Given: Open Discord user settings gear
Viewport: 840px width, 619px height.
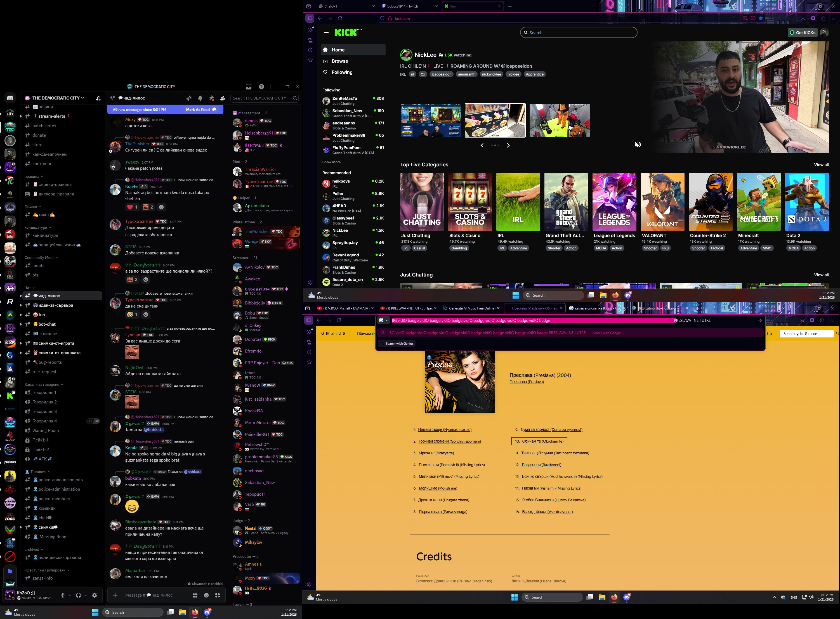Looking at the screenshot, I should click(95, 595).
